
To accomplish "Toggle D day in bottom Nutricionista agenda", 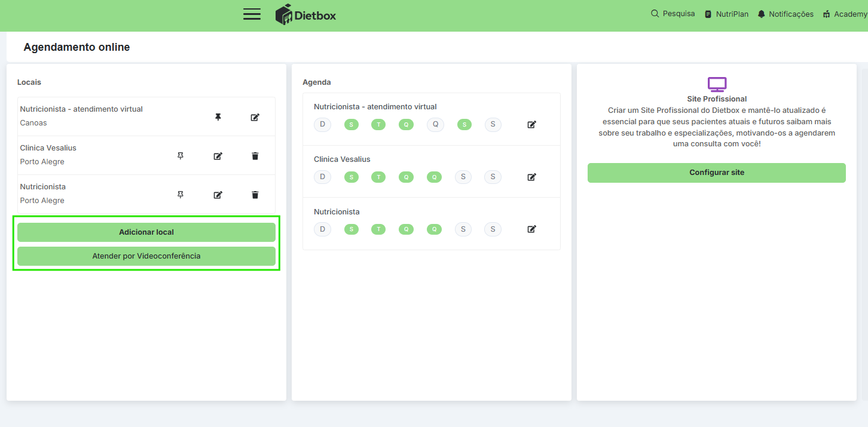I will [322, 229].
